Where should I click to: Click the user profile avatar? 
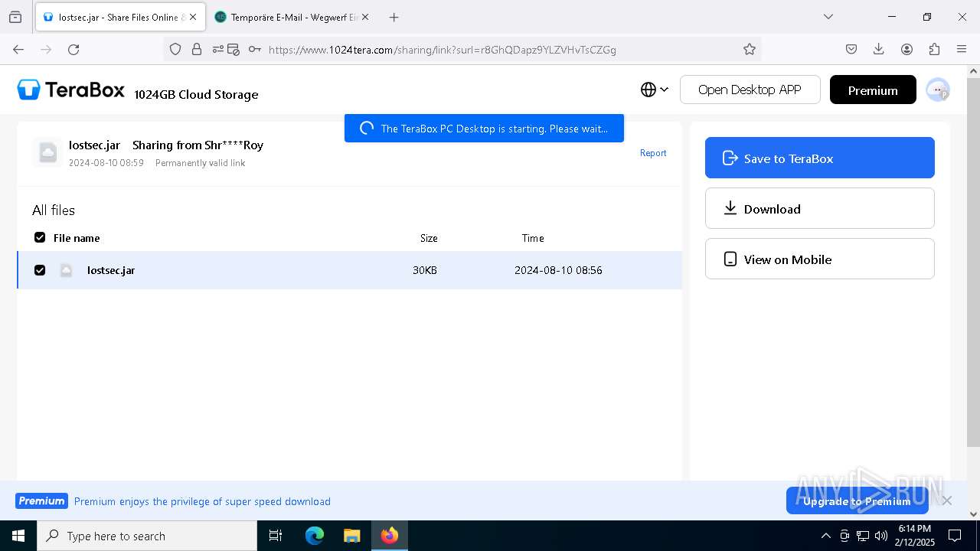[937, 90]
